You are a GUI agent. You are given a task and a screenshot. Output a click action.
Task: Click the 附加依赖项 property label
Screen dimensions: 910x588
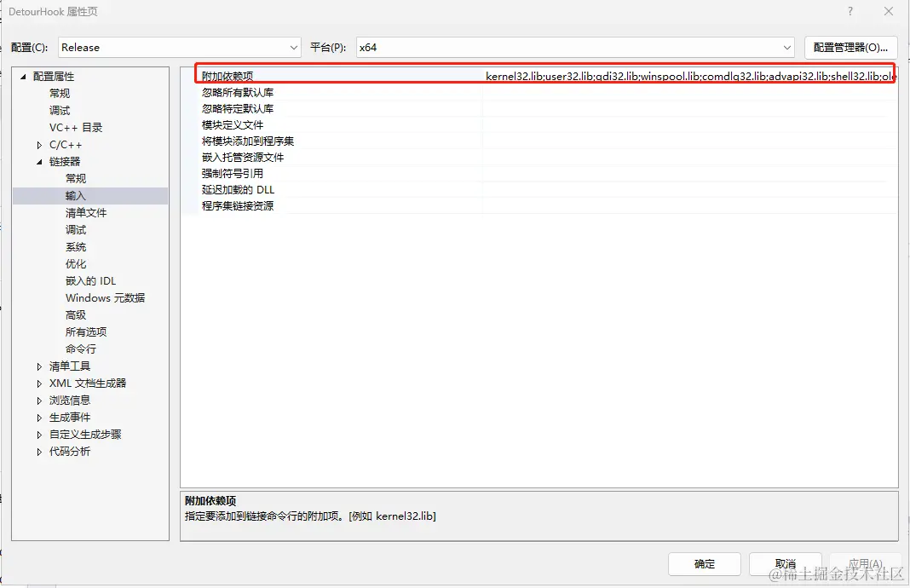click(x=227, y=76)
